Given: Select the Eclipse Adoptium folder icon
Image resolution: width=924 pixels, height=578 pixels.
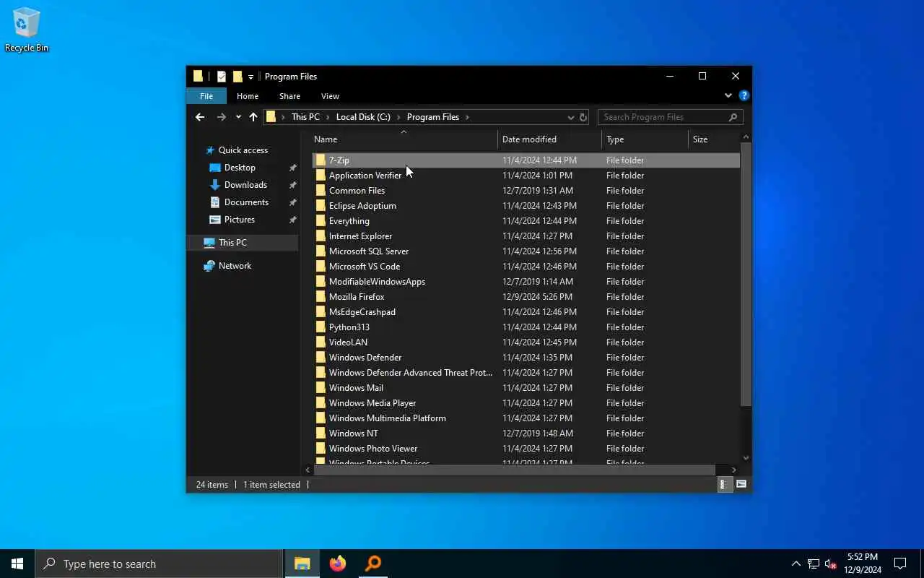Looking at the screenshot, I should pyautogui.click(x=321, y=206).
